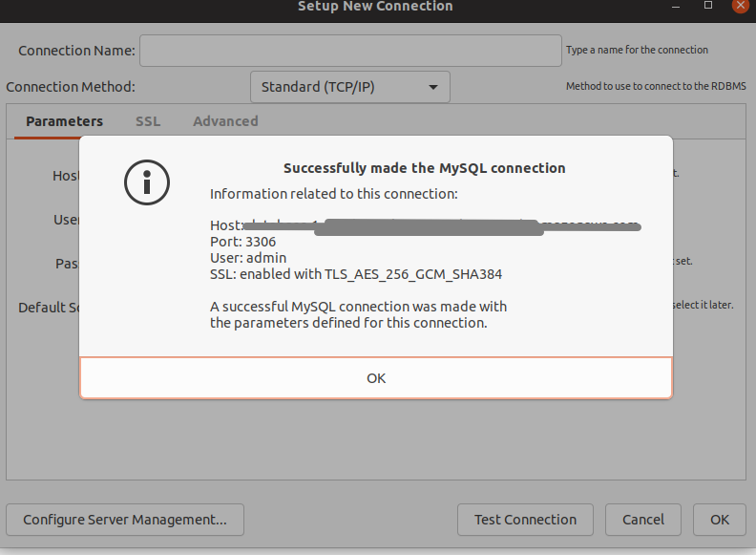
Task: Click 'Information related to this connection:' text
Action: click(334, 194)
